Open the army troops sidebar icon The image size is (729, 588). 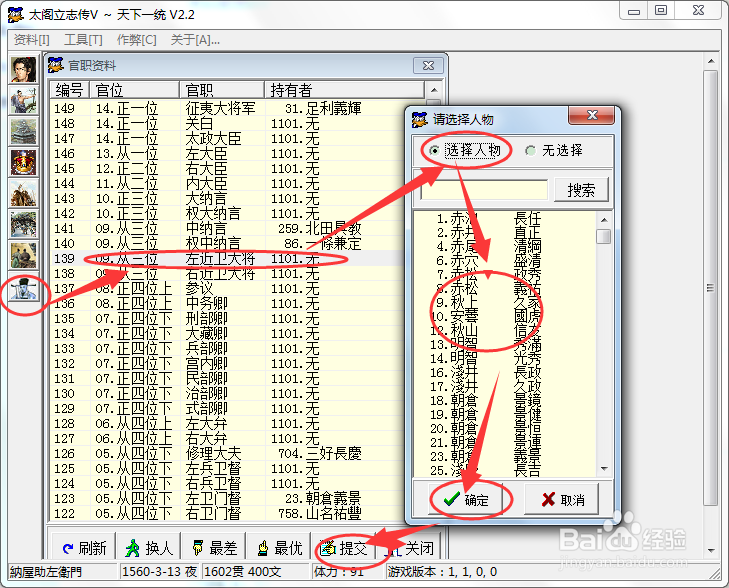coord(24,225)
